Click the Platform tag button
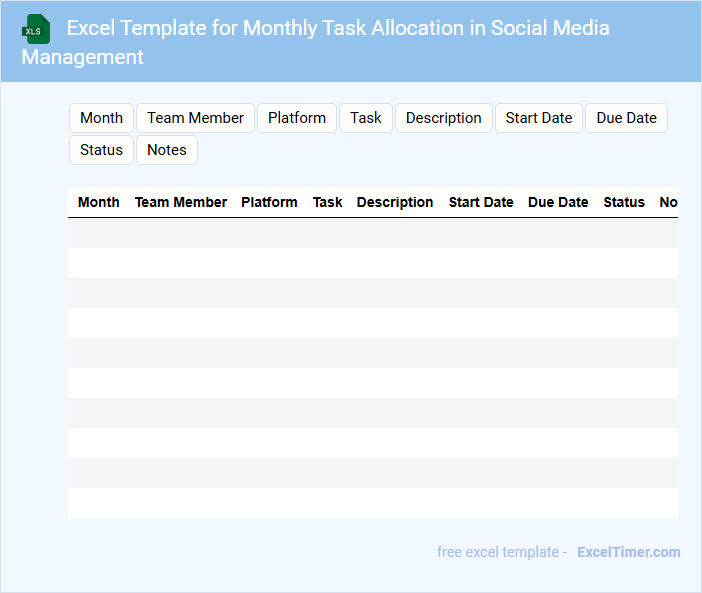 tap(297, 118)
